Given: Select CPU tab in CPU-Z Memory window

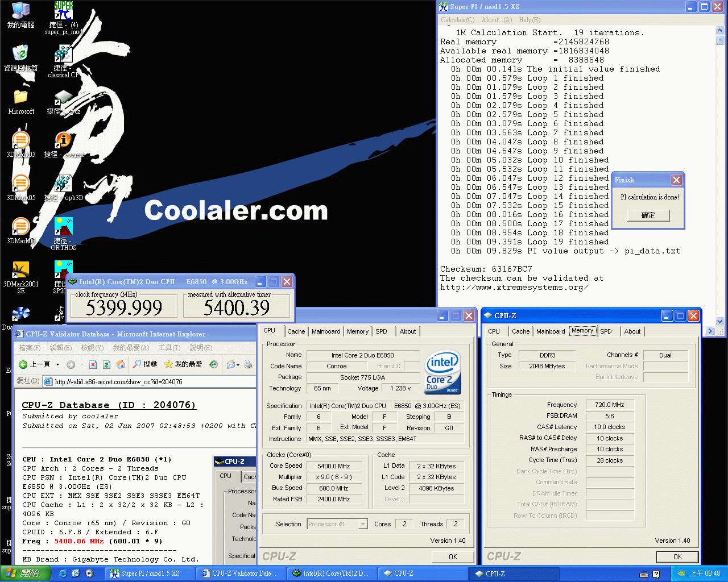Looking at the screenshot, I should pos(494,331).
